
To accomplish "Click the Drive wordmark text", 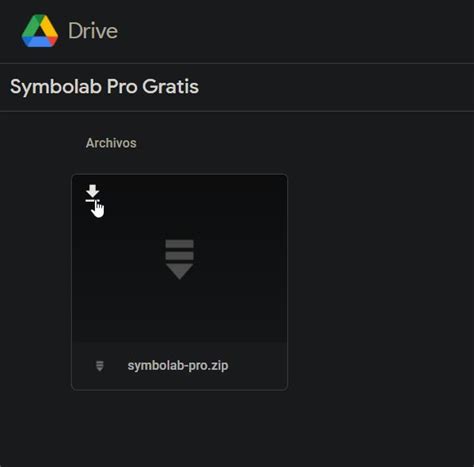I will tap(93, 31).
